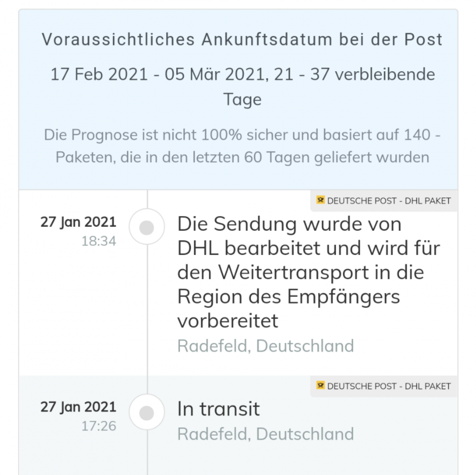The height and width of the screenshot is (475, 476).
Task: Click the Deutsche Post horn icon above the 18:34 event
Action: coord(320,200)
